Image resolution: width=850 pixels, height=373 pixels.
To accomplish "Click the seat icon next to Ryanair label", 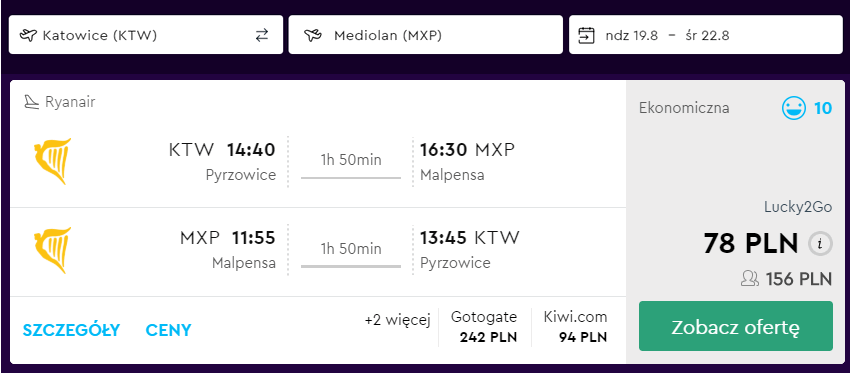I will click(32, 102).
